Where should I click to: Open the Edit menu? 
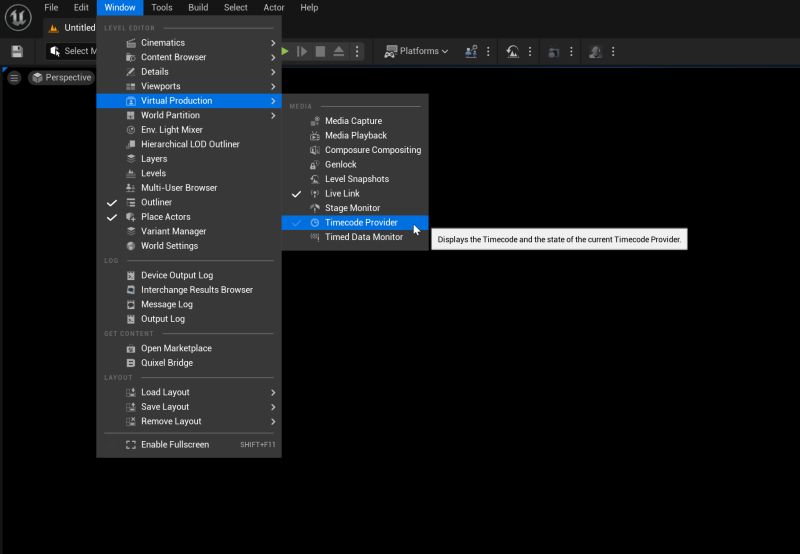(81, 8)
